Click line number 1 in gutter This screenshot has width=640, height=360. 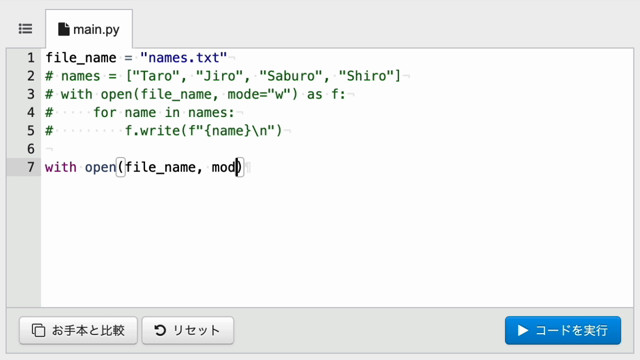pyautogui.click(x=31, y=58)
